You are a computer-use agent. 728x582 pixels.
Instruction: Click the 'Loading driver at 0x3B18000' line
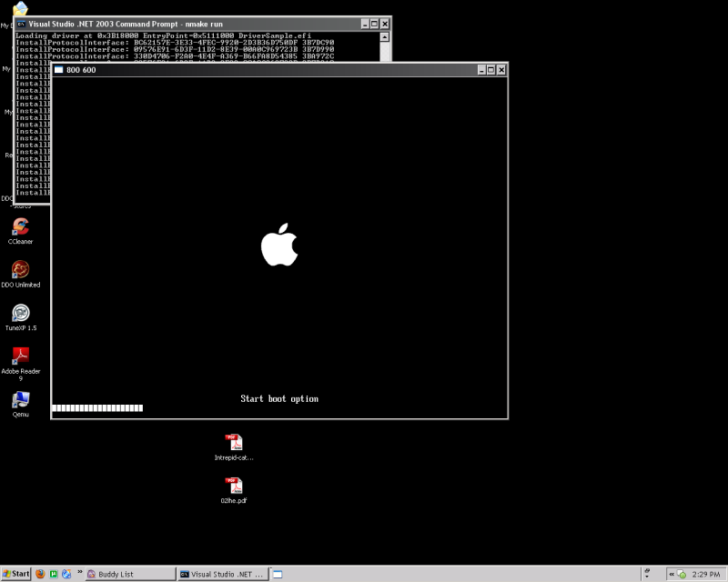point(164,35)
